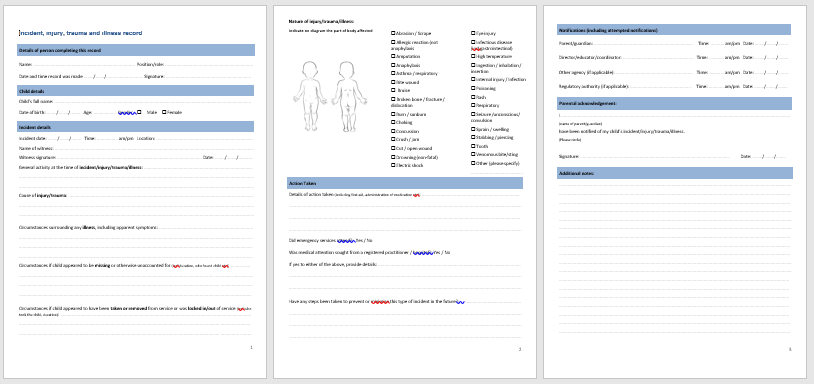Check the Tooth checkbox
The height and width of the screenshot is (384, 814).
pos(473,146)
